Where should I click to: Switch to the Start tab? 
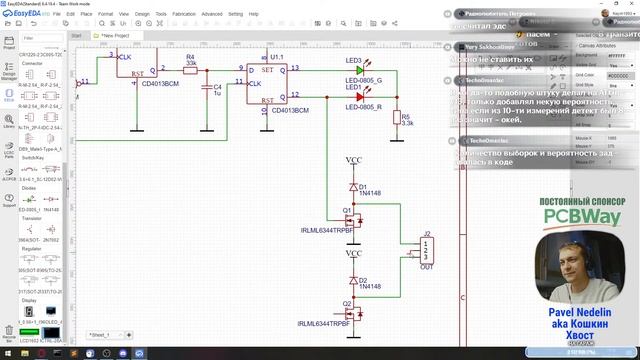tap(77, 36)
